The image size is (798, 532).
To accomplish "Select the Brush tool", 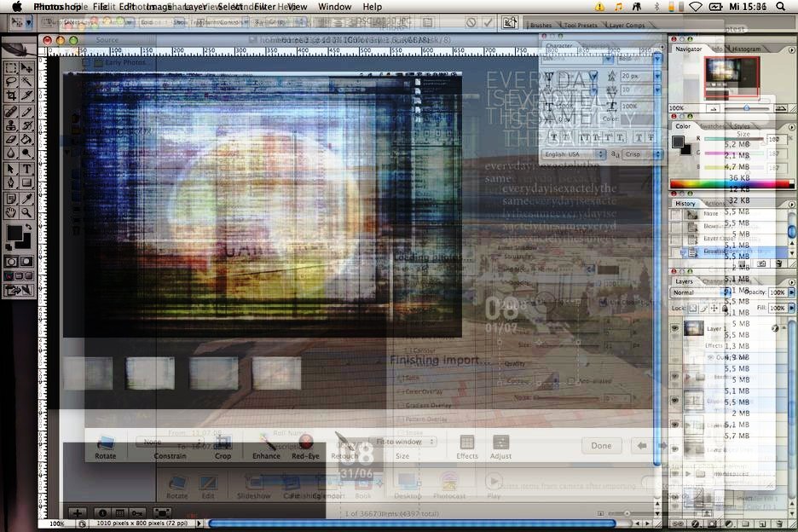I will [x=26, y=112].
